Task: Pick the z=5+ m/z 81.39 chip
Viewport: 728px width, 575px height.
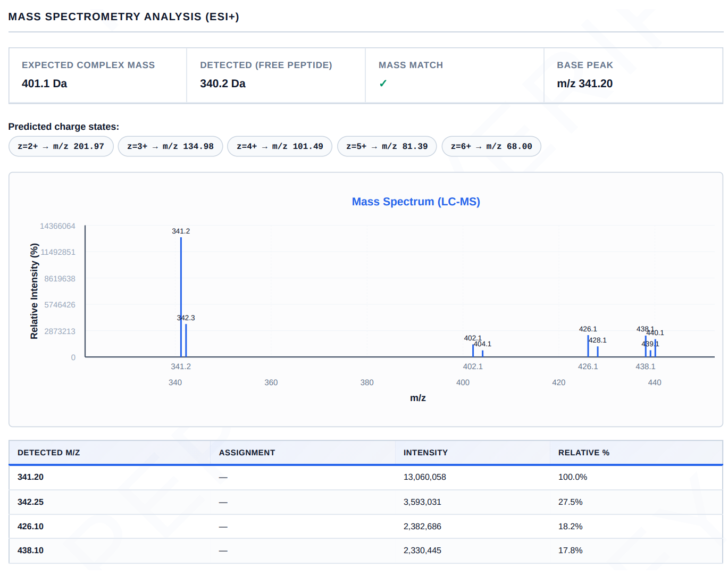Action: coord(387,146)
